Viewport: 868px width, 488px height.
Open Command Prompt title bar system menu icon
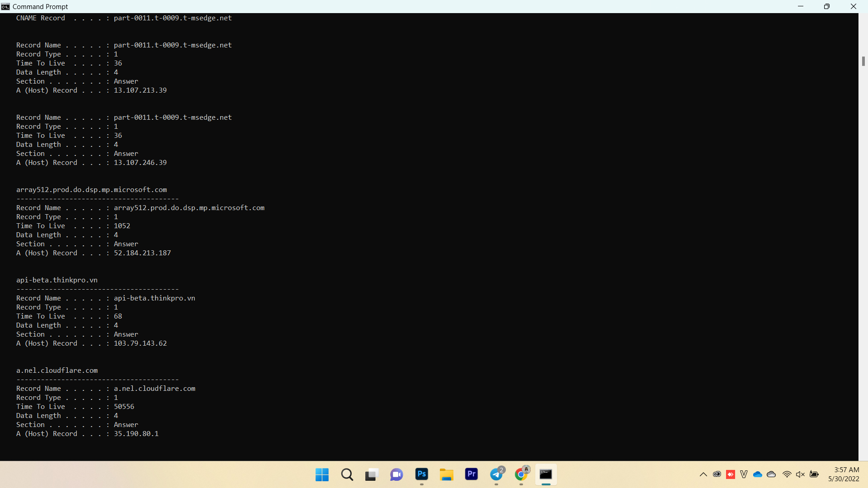tap(5, 6)
